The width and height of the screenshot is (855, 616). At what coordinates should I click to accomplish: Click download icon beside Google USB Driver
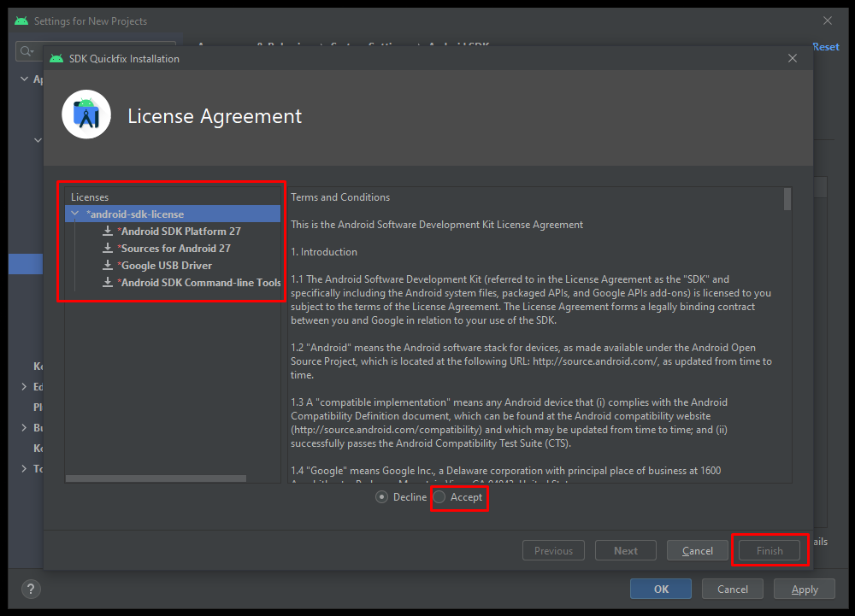click(x=108, y=265)
